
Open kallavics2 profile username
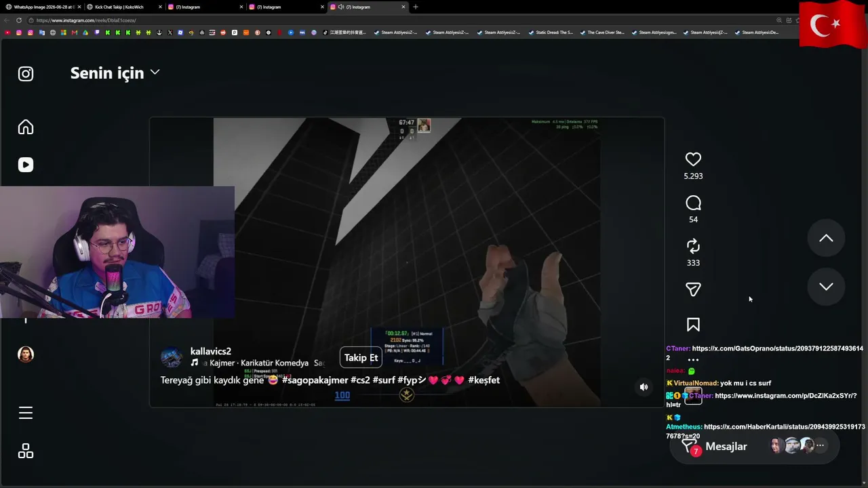211,351
